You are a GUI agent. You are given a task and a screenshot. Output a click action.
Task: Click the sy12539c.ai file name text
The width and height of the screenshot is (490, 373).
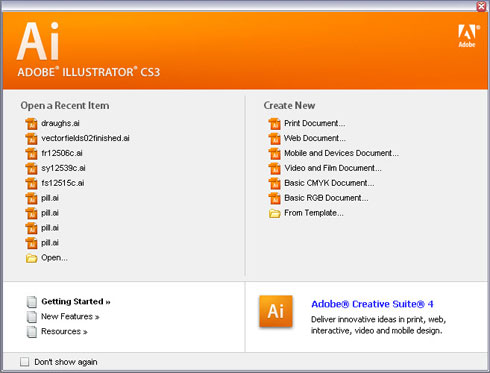tap(63, 168)
